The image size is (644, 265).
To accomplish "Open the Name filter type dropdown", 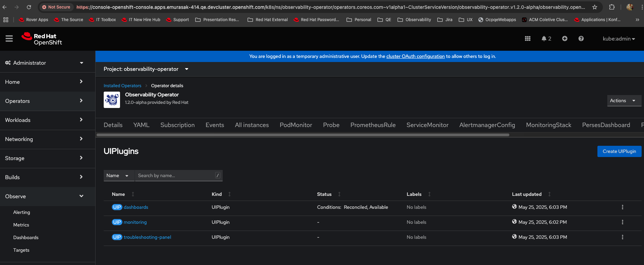I will (x=117, y=176).
